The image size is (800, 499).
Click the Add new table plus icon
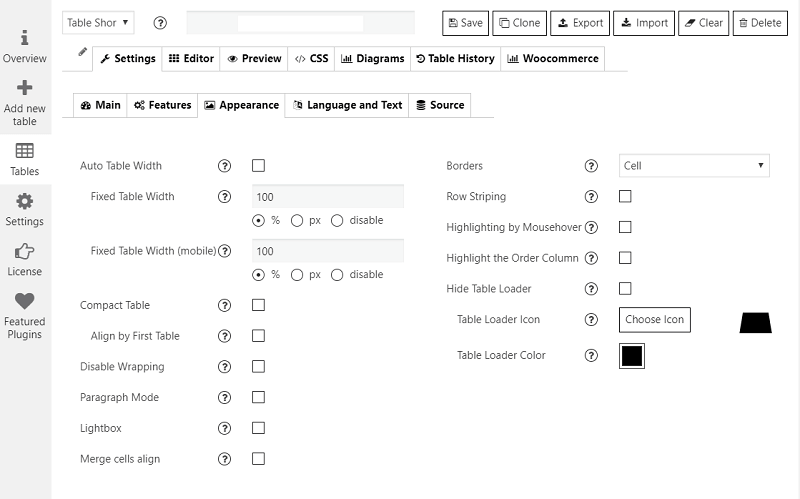[25, 88]
